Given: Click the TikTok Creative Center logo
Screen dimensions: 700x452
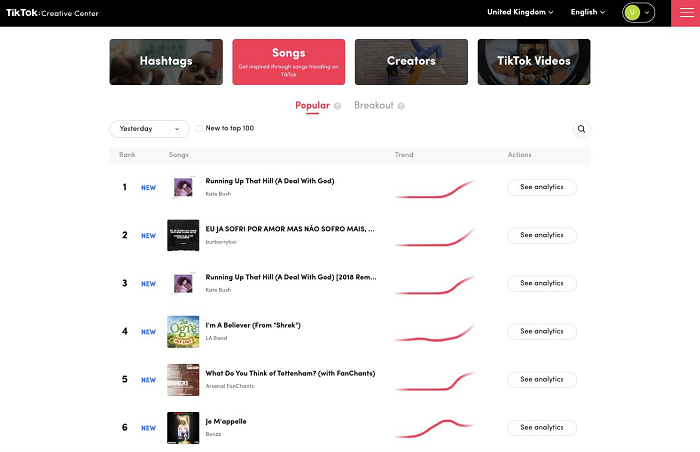Looking at the screenshot, I should point(50,12).
